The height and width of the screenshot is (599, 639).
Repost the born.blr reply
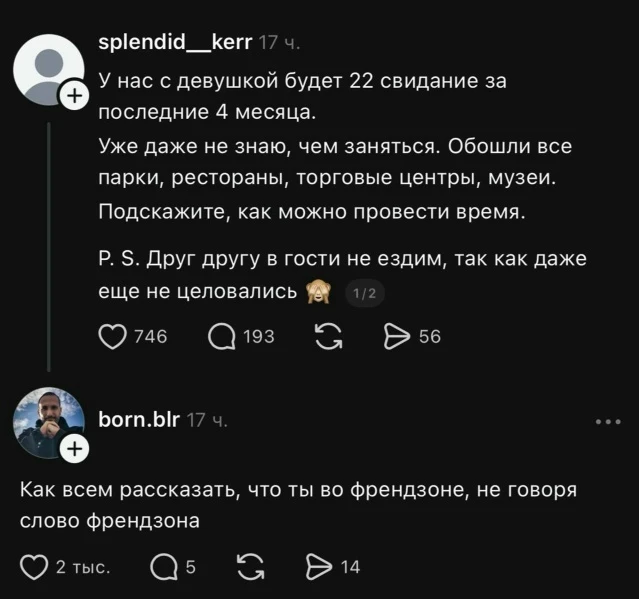[251, 567]
